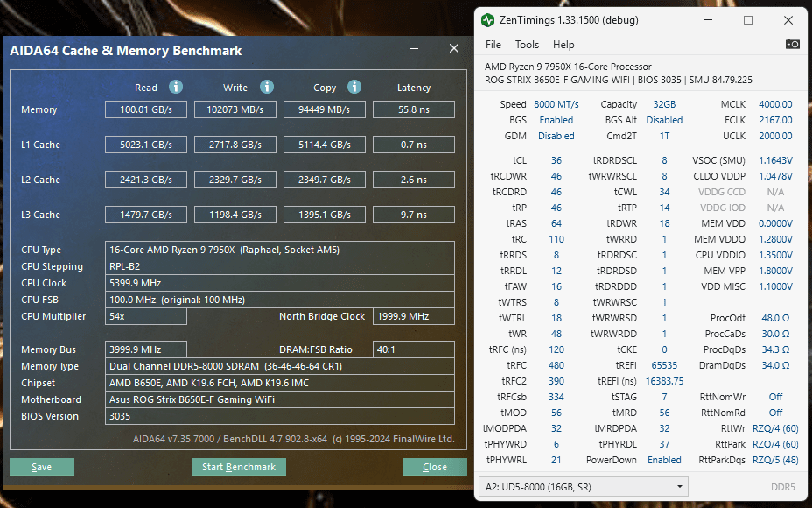Viewport: 812px width, 508px height.
Task: Click the Read info icon in AIDA64
Action: pos(176,87)
